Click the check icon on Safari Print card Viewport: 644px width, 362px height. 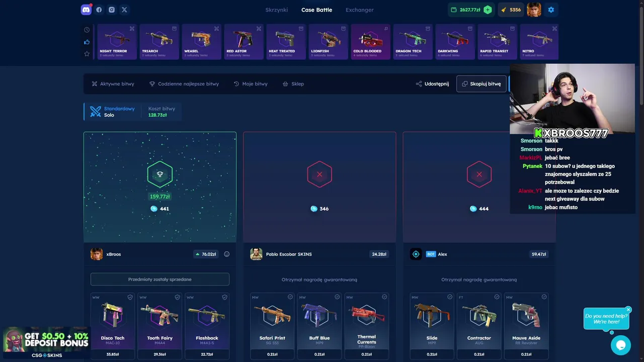point(290,297)
